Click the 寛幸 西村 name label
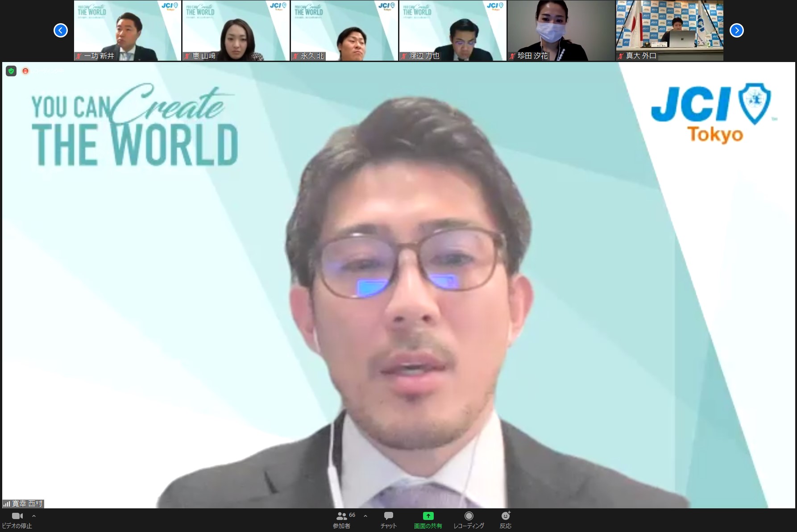This screenshot has height=532, width=797. (x=27, y=504)
